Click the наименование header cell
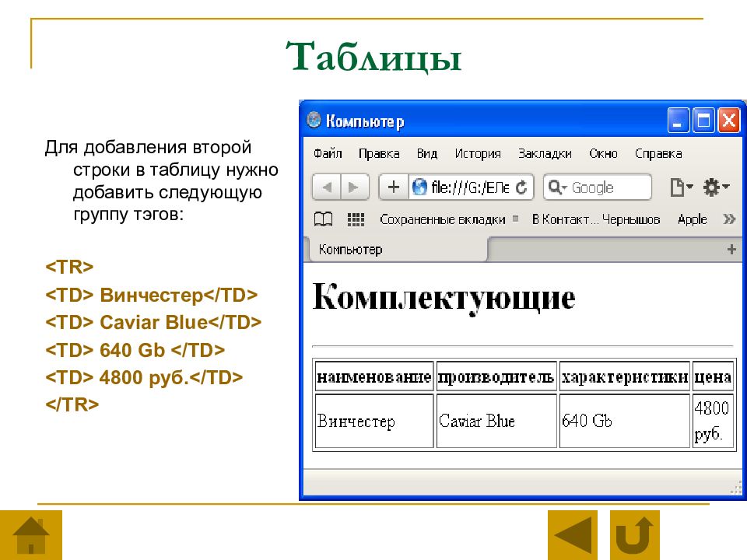The width and height of the screenshot is (747, 560). pos(374,377)
